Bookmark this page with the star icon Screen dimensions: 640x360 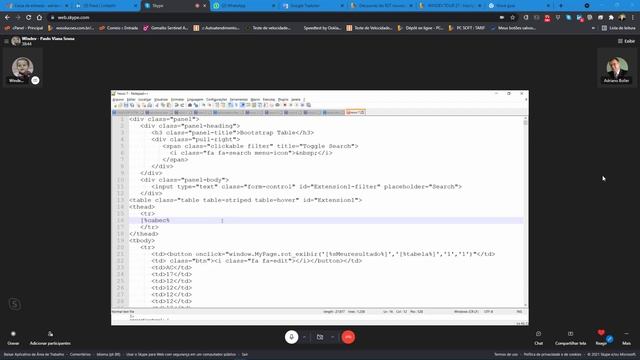(x=513, y=18)
